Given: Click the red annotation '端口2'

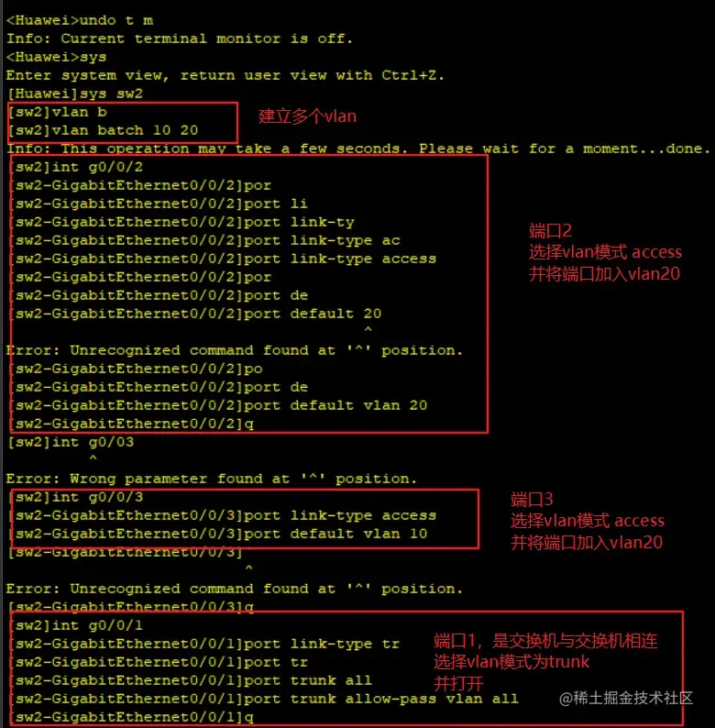Looking at the screenshot, I should (550, 231).
